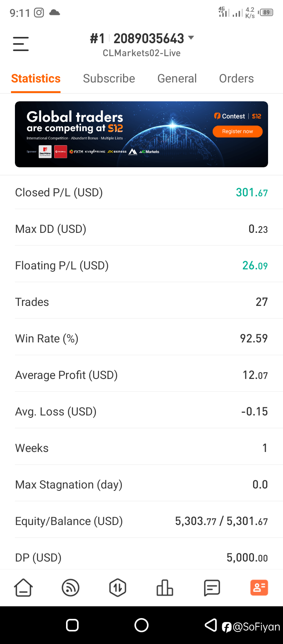Screen dimensions: 283x644
Task: Tap the Android home circle button
Action: [x=141, y=625]
